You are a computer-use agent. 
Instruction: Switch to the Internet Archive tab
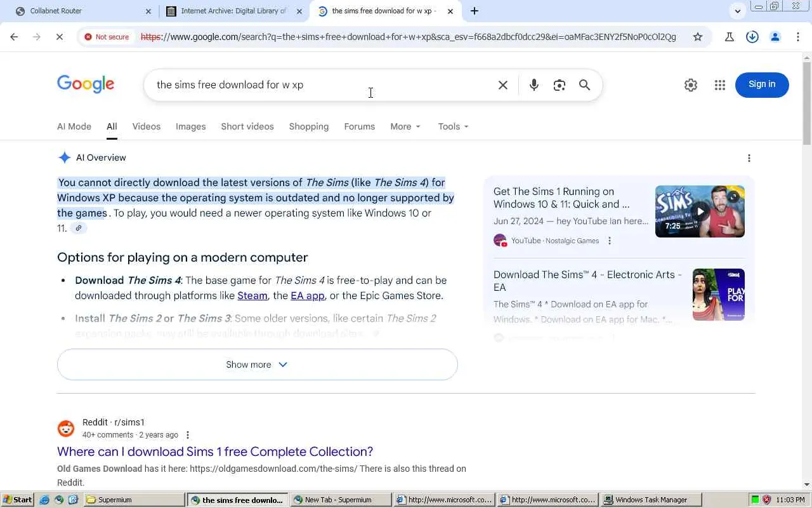click(232, 11)
